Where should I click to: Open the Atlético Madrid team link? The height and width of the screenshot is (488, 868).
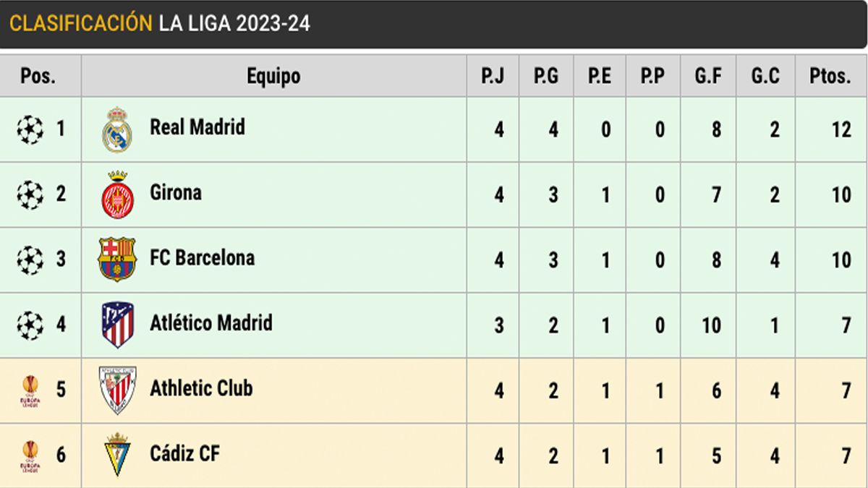[211, 322]
